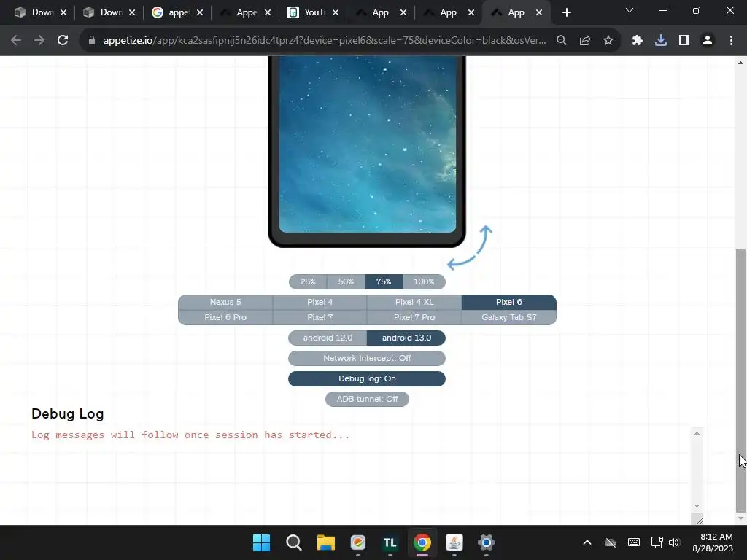
Task: Click the Chrome taskbar icon
Action: click(x=422, y=542)
